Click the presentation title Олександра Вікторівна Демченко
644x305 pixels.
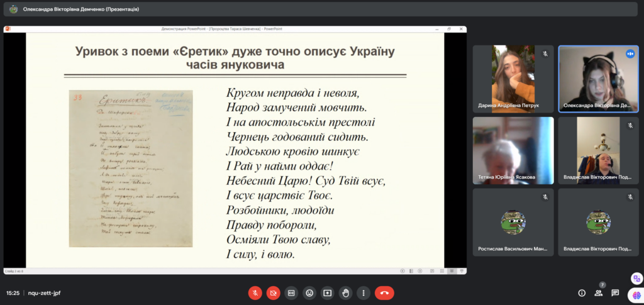[81, 9]
